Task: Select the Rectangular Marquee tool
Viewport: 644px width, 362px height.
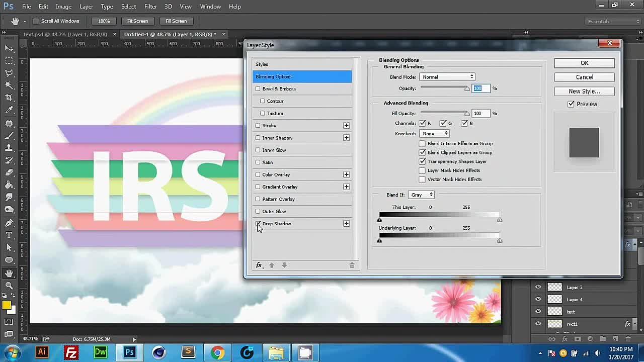Action: coord(9,61)
